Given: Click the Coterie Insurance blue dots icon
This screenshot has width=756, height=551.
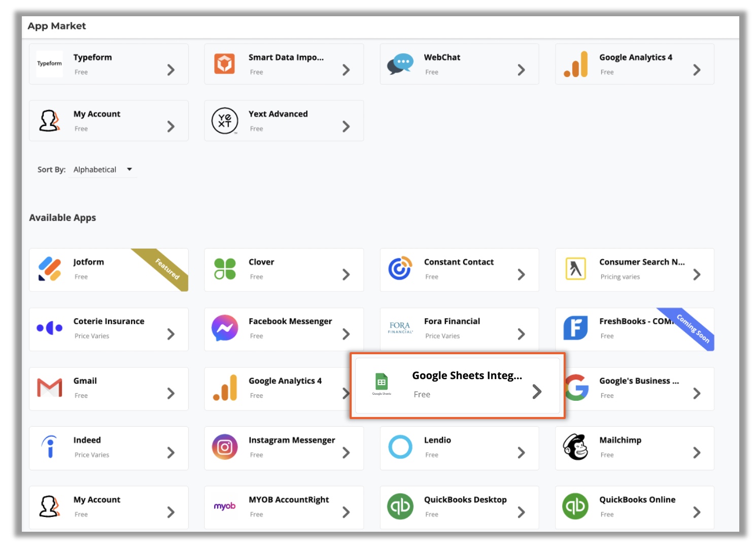Looking at the screenshot, I should click(x=50, y=328).
